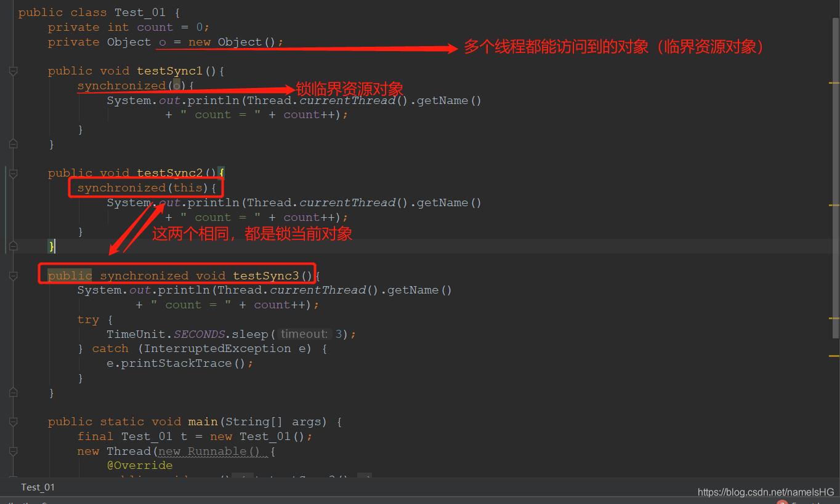Jump to warning stripe mark beside synchronized(o) line
Image resolution: width=840 pixels, height=504 pixels.
[834, 82]
